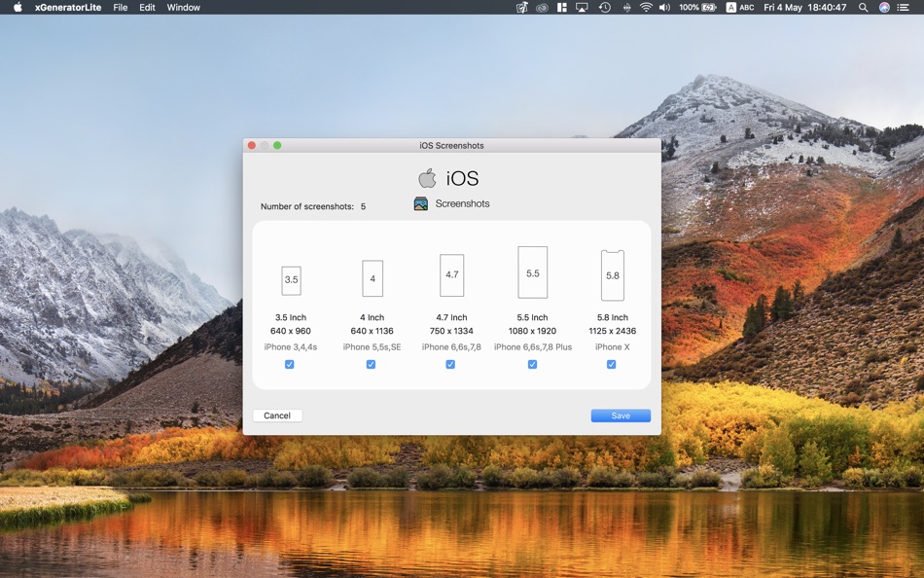Open the File menu
Viewport: 924px width, 578px height.
pos(121,7)
